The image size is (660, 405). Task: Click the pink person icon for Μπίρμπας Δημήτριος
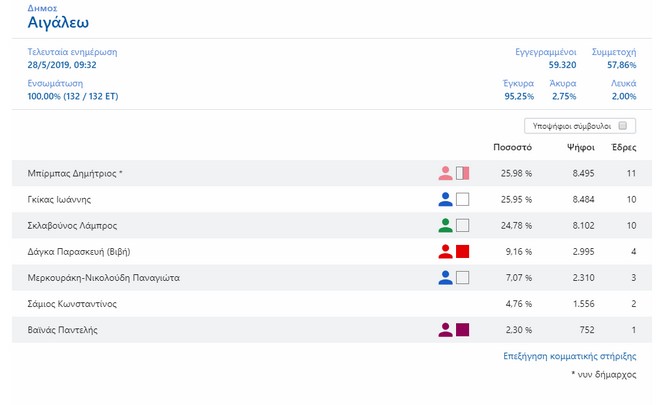point(445,173)
